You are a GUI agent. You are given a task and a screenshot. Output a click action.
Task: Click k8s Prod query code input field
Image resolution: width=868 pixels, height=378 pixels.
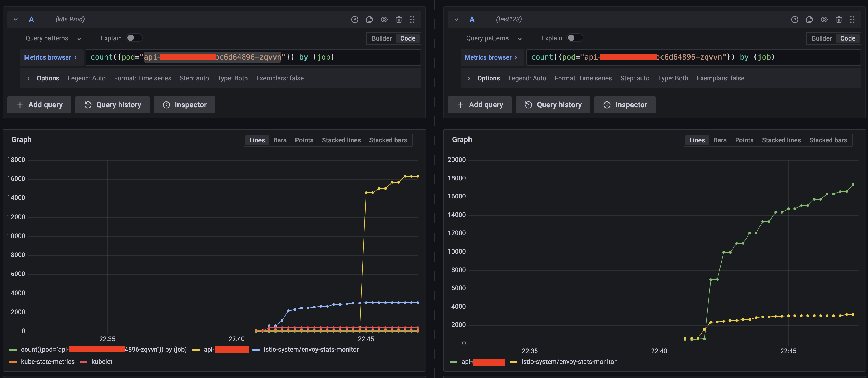click(253, 57)
